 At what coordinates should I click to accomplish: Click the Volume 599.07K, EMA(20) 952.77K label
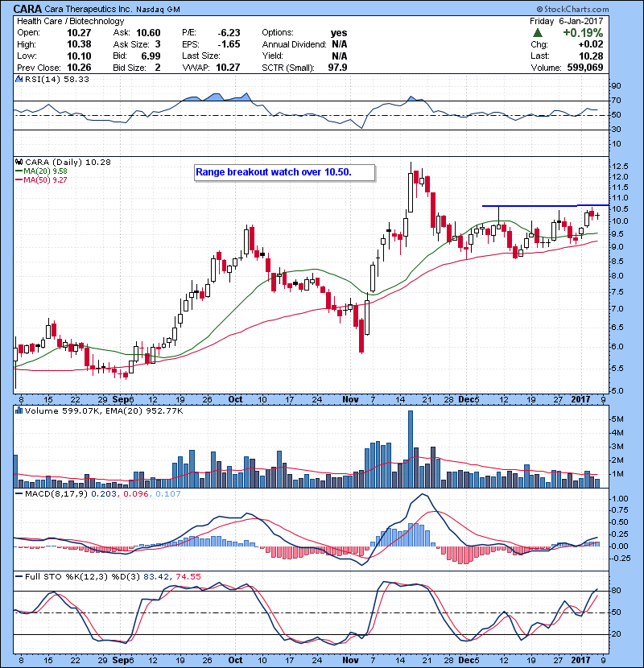point(104,410)
